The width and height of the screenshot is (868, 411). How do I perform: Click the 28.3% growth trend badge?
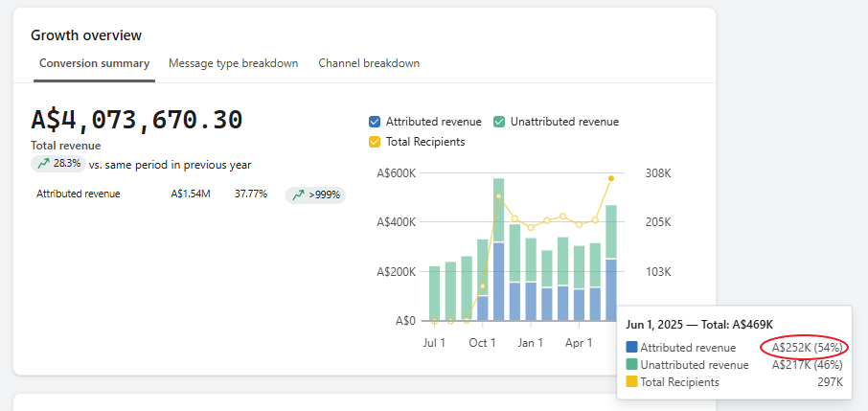tap(58, 164)
